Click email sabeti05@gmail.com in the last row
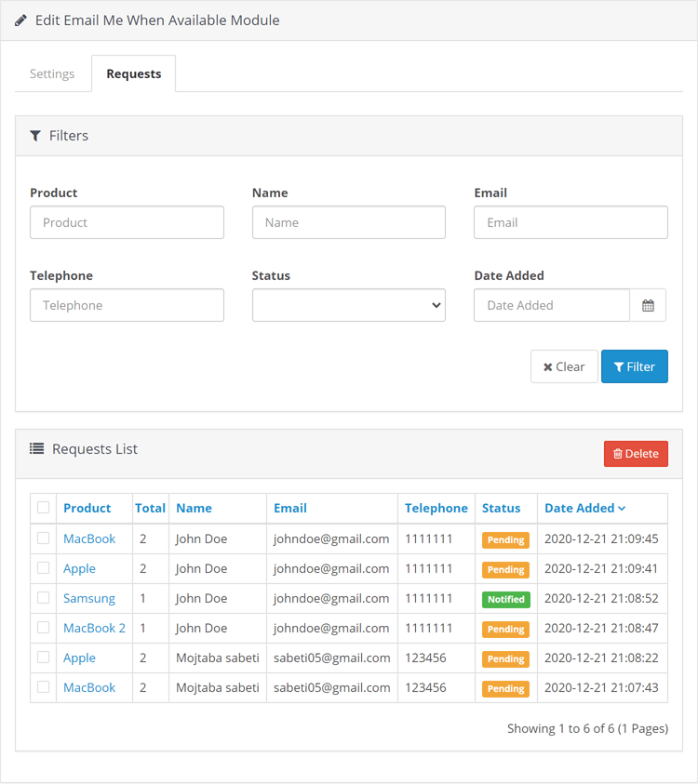This screenshot has height=784, width=698. pyautogui.click(x=331, y=687)
